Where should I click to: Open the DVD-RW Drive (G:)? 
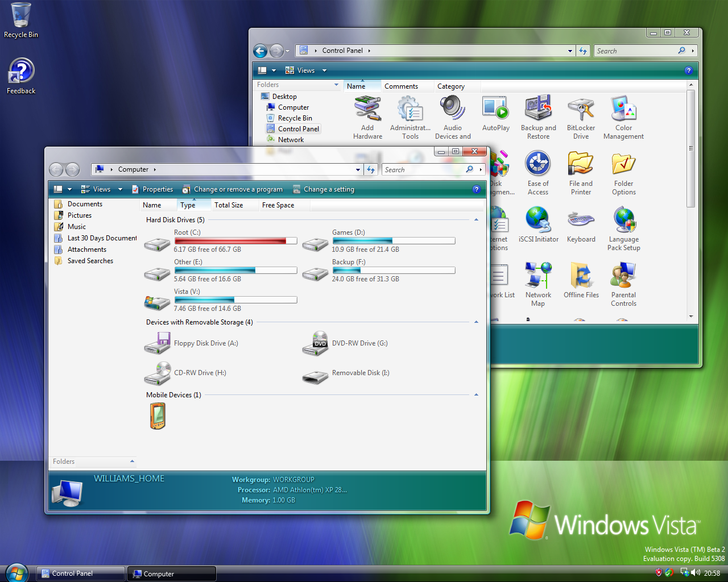(316, 343)
